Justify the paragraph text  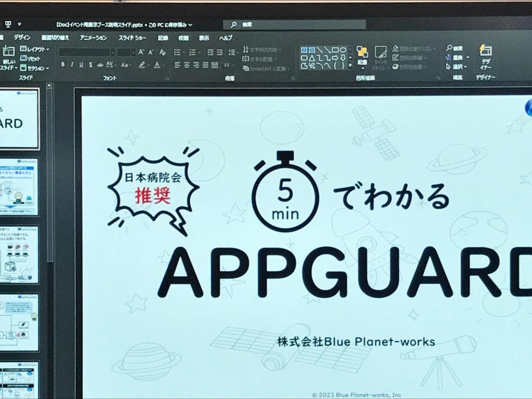point(205,65)
